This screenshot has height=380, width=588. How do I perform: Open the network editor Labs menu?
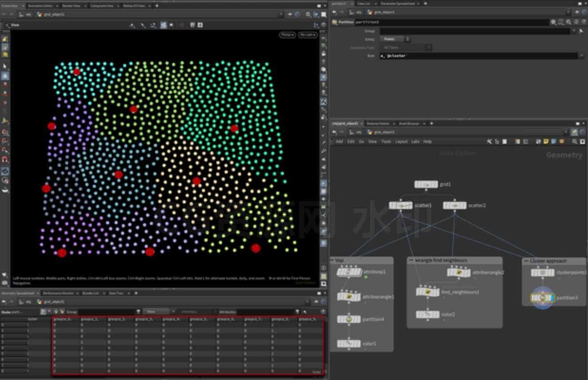(415, 142)
